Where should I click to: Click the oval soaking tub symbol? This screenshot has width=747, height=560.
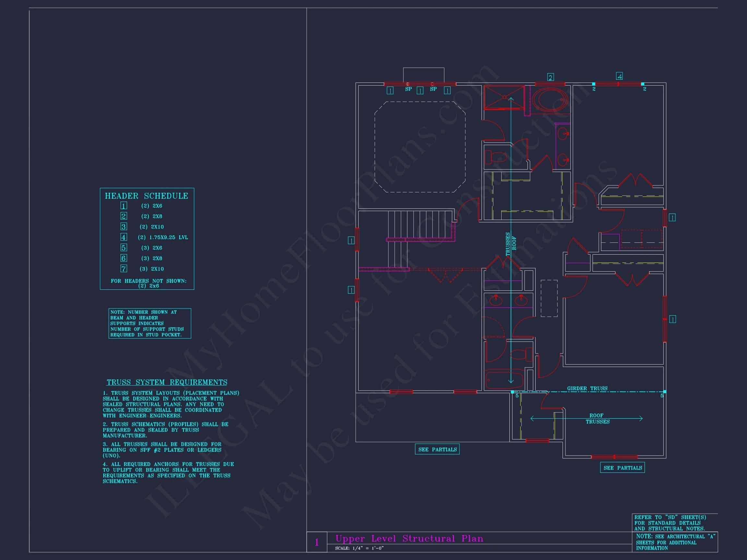[x=550, y=100]
